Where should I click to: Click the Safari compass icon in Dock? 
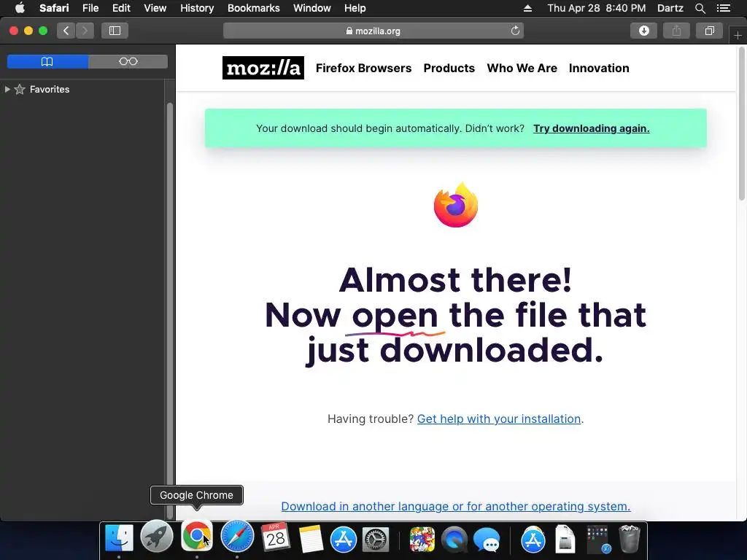(x=237, y=537)
